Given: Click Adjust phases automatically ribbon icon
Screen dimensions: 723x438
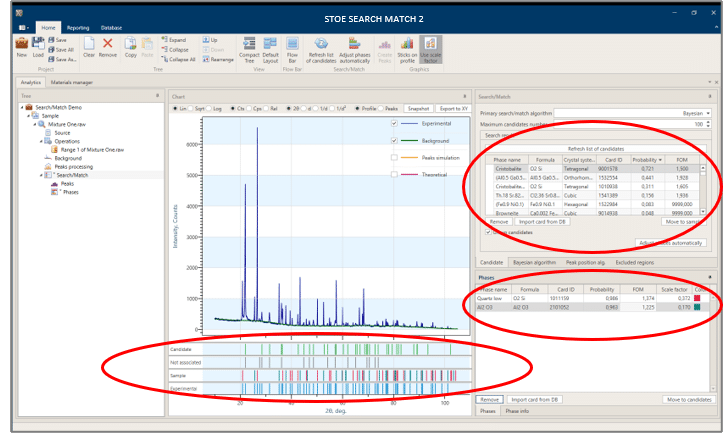Looking at the screenshot, I should pyautogui.click(x=355, y=50).
